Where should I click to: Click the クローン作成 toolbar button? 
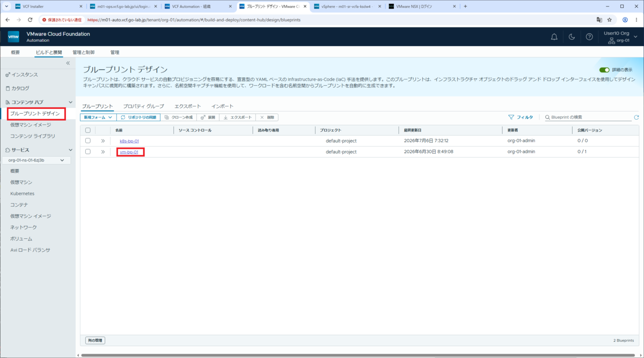coord(179,117)
